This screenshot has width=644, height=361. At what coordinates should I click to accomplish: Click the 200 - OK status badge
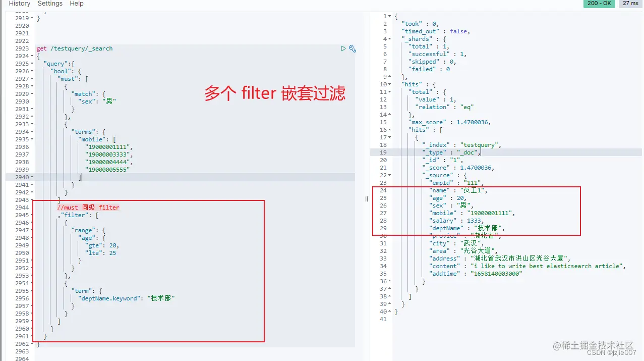pos(599,4)
